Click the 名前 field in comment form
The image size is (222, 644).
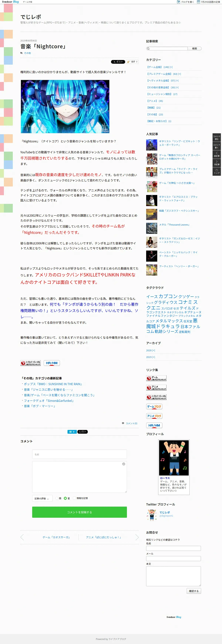[79, 454]
